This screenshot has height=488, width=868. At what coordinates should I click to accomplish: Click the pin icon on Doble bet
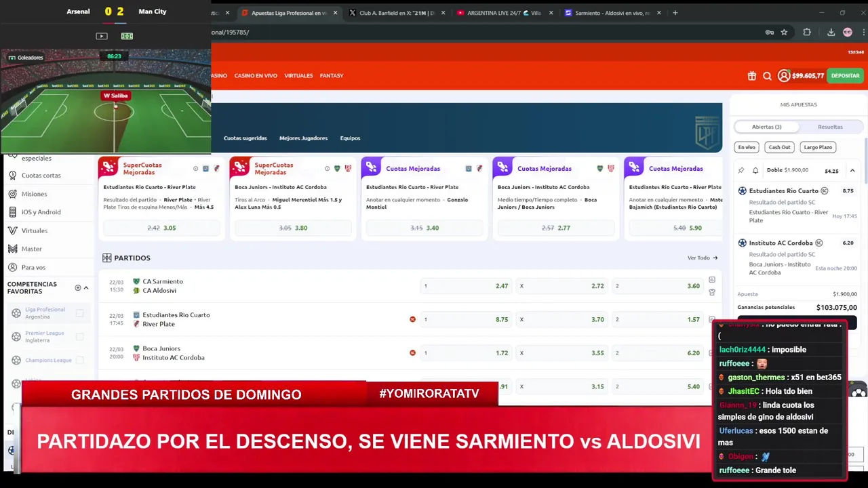[x=741, y=171]
